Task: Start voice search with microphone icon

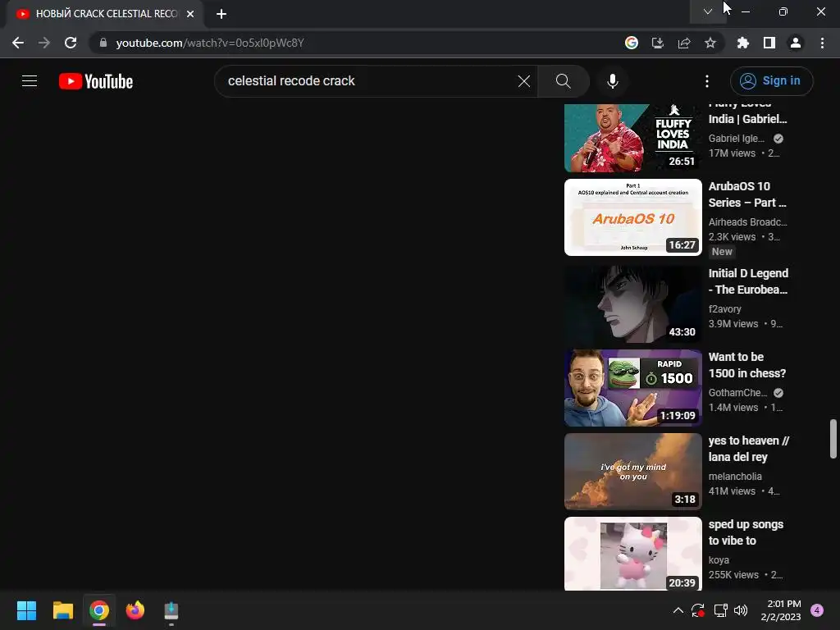Action: tap(612, 81)
